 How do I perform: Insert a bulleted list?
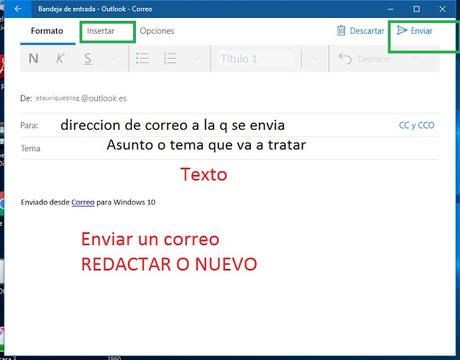click(143, 59)
